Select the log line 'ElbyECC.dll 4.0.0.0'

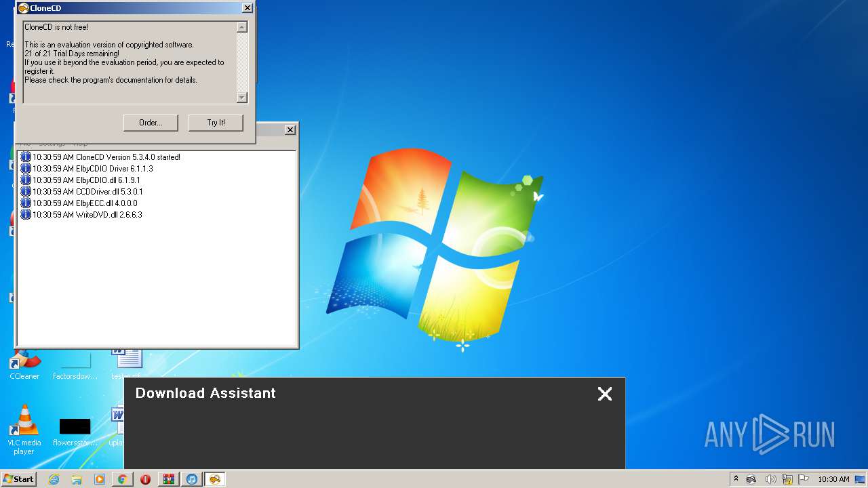tap(85, 203)
